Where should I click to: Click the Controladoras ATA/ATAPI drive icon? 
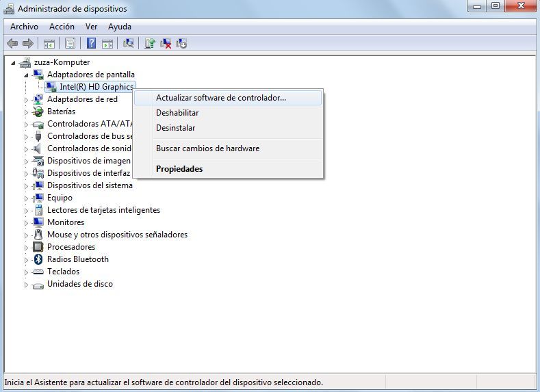point(38,124)
